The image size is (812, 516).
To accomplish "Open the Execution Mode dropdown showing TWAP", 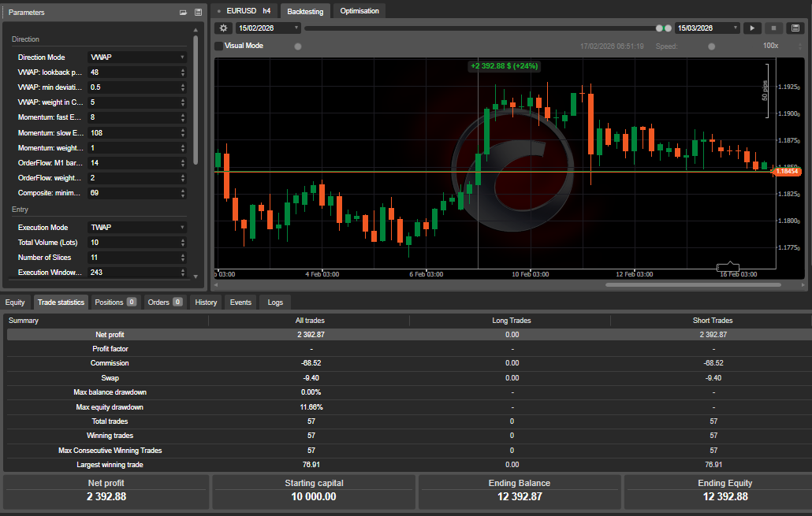I will (x=137, y=227).
